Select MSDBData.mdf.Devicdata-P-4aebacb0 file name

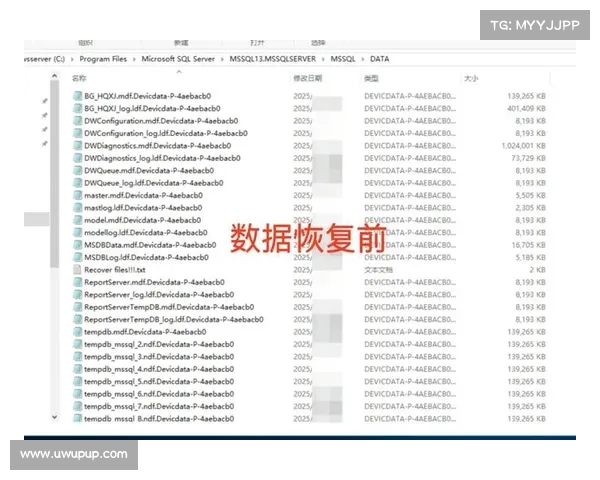150,245
